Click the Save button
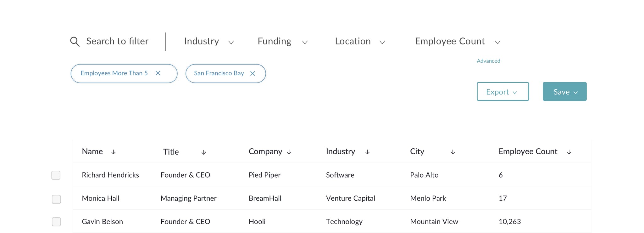Image resolution: width=644 pixels, height=233 pixels. 565,92
